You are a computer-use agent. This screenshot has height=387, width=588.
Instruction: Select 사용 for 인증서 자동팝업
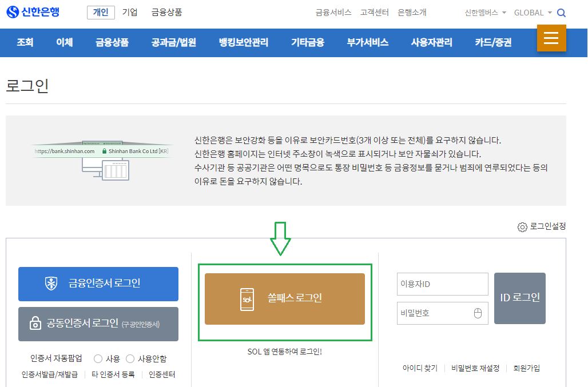[x=98, y=358]
